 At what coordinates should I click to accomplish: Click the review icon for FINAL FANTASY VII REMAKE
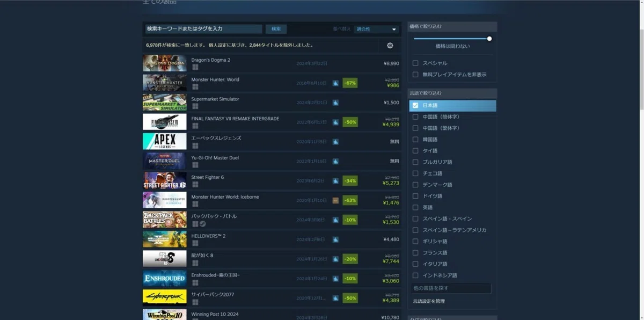(335, 122)
